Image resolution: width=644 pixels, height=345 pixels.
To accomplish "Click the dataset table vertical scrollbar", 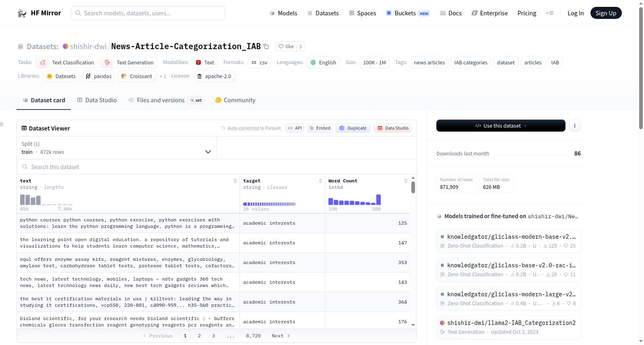I will 413,187.
